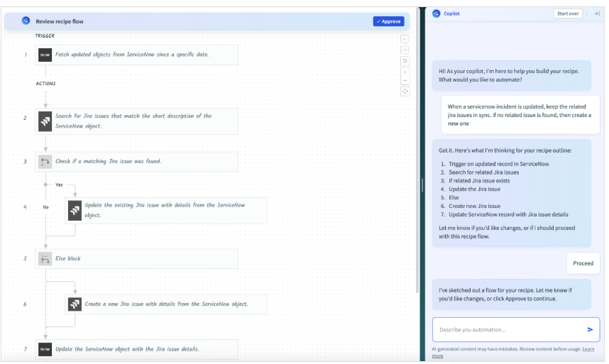Click the Yes branch label
The width and height of the screenshot is (609, 364).
[59, 184]
